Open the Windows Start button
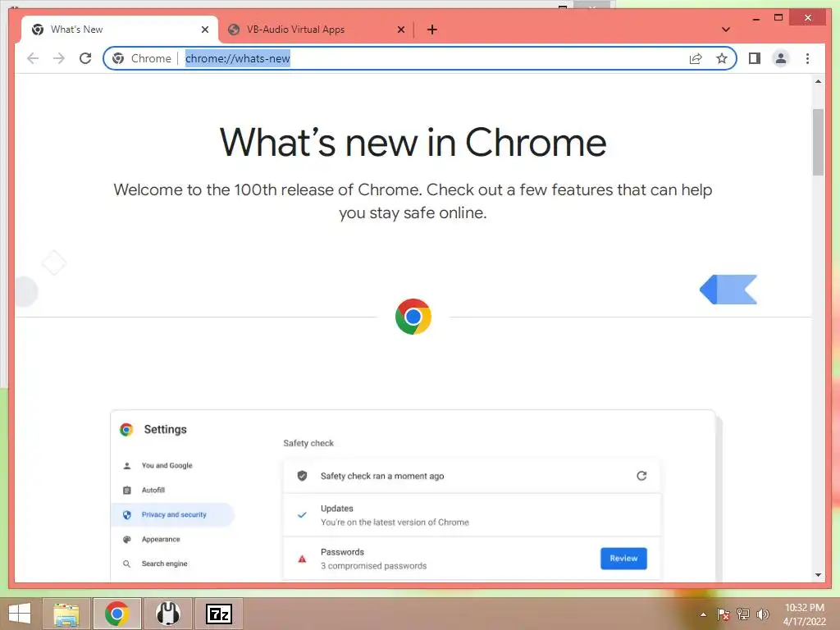This screenshot has height=630, width=840. (20, 614)
